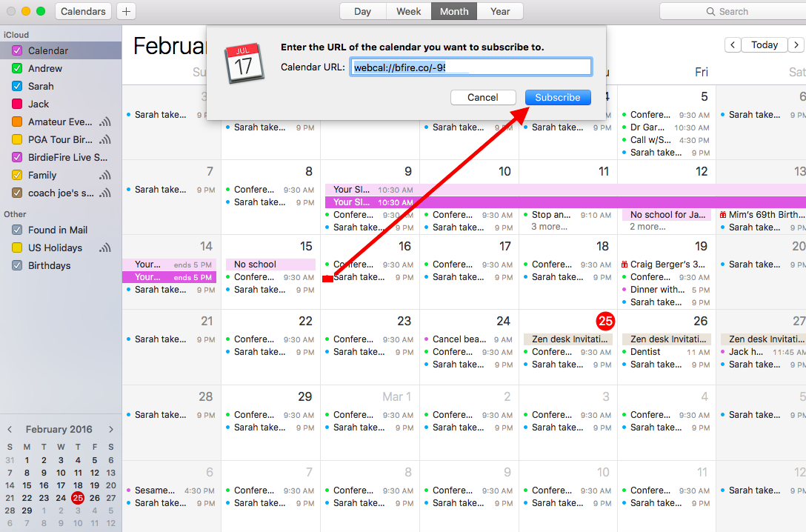Select the BirdieFire Live S... calendar in sidebar
This screenshot has width=806, height=532.
coord(68,157)
